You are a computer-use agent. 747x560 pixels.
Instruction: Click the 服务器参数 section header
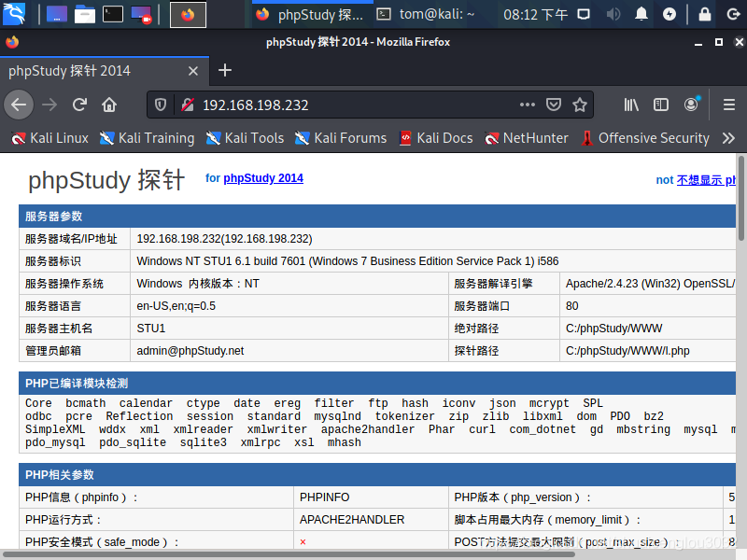pos(377,217)
